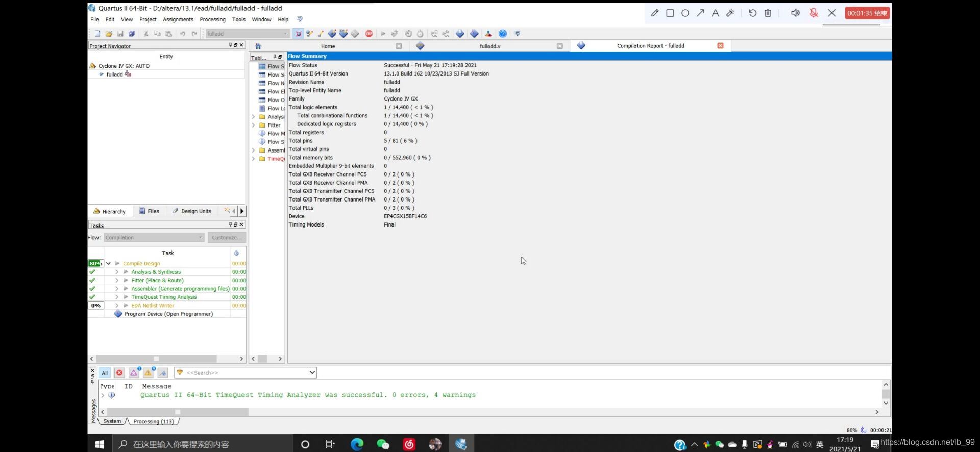Open the Assignments menu
Screen dimensions: 980x452
178,19
